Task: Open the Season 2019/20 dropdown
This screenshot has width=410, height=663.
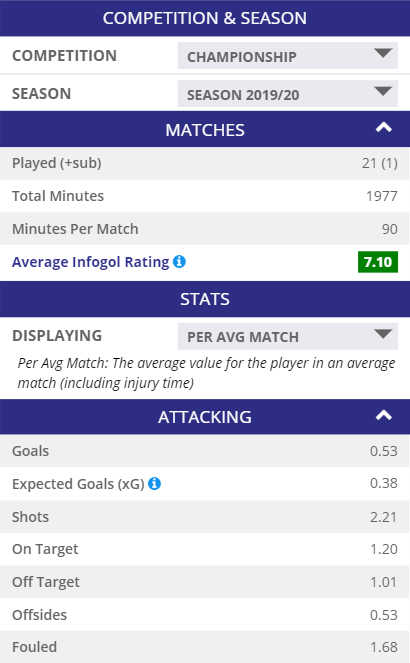Action: (x=287, y=93)
